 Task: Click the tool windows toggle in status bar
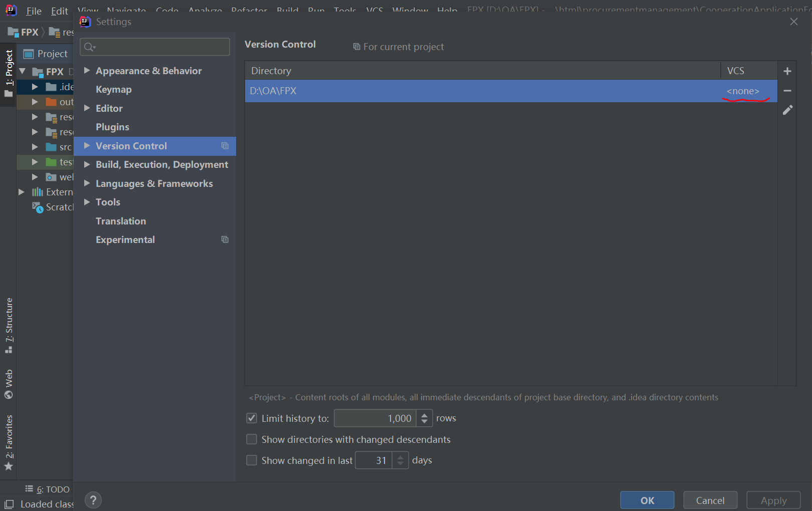coord(9,504)
